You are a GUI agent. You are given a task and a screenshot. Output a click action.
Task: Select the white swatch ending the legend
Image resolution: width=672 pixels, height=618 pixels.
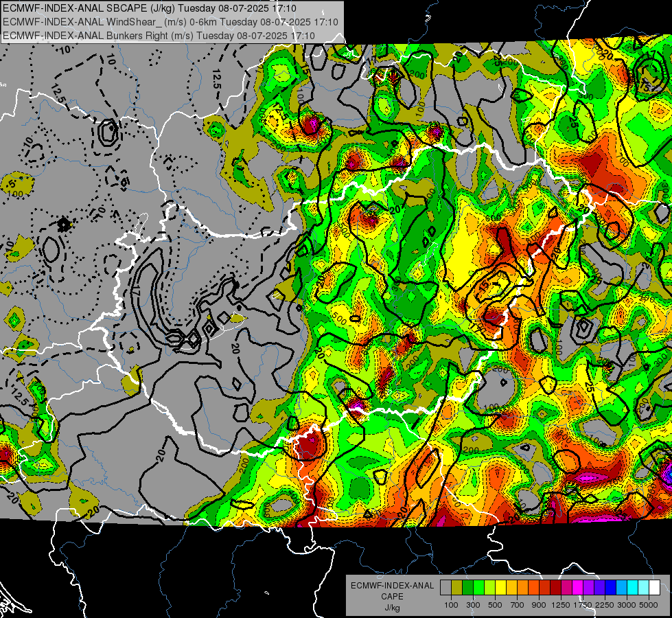coord(654,588)
